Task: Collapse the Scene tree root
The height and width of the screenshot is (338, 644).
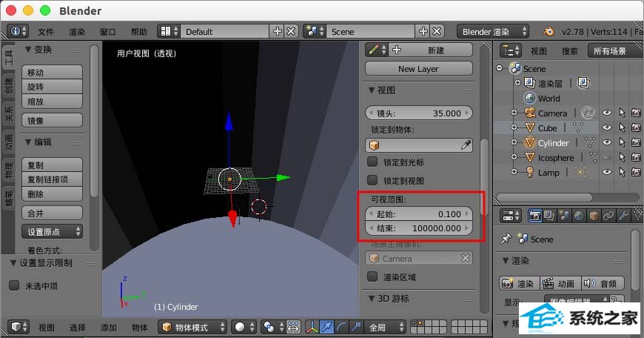Action: pyautogui.click(x=499, y=68)
